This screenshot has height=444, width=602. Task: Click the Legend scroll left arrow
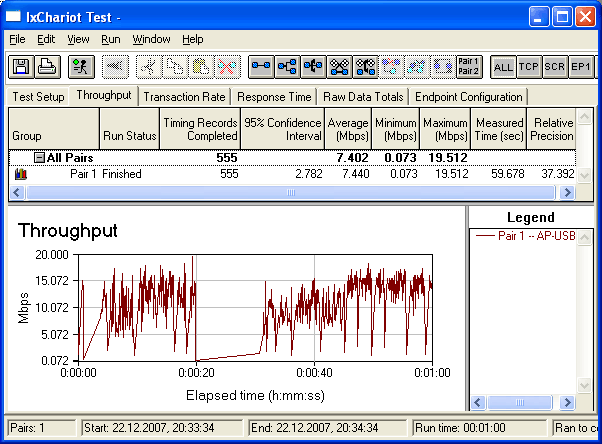point(478,403)
